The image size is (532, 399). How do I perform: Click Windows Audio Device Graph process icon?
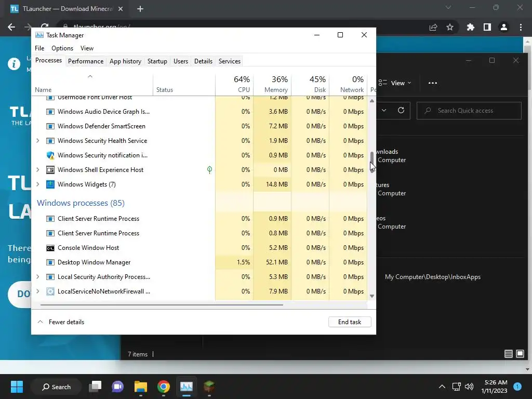pyautogui.click(x=50, y=112)
